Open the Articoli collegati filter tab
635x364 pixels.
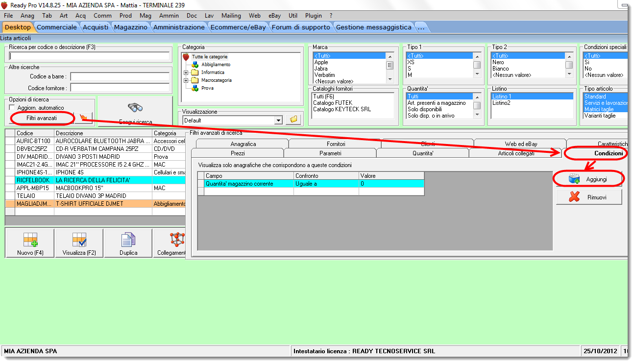516,153
